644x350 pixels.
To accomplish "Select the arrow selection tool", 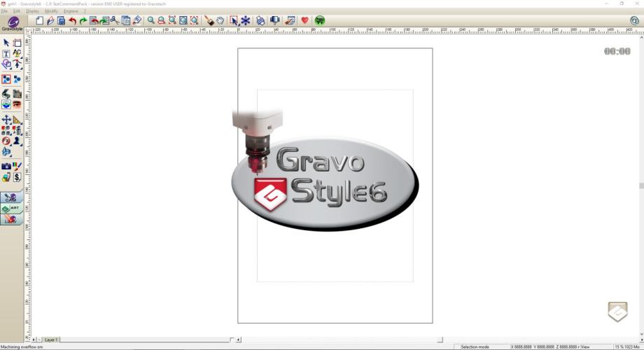I will [6, 43].
